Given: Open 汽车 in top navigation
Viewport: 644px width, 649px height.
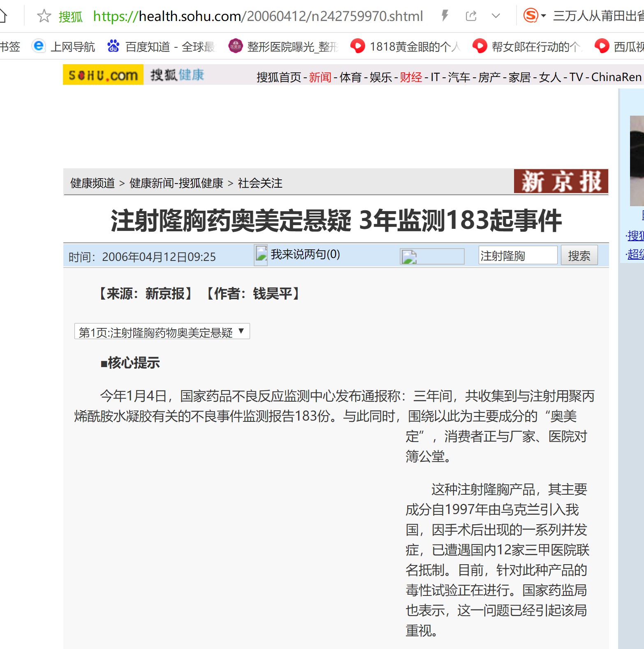Looking at the screenshot, I should click(459, 77).
